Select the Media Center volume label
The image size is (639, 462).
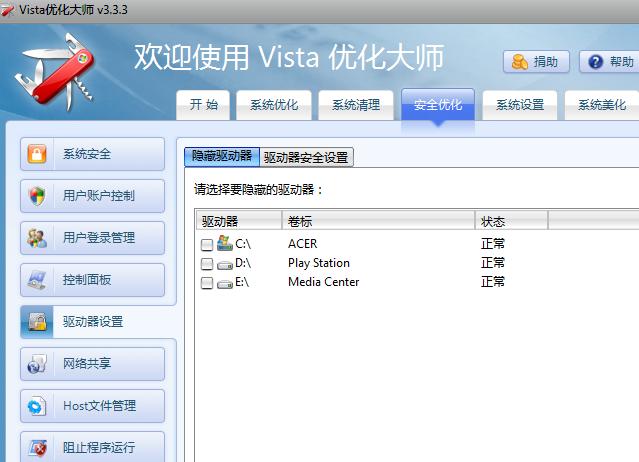324,282
